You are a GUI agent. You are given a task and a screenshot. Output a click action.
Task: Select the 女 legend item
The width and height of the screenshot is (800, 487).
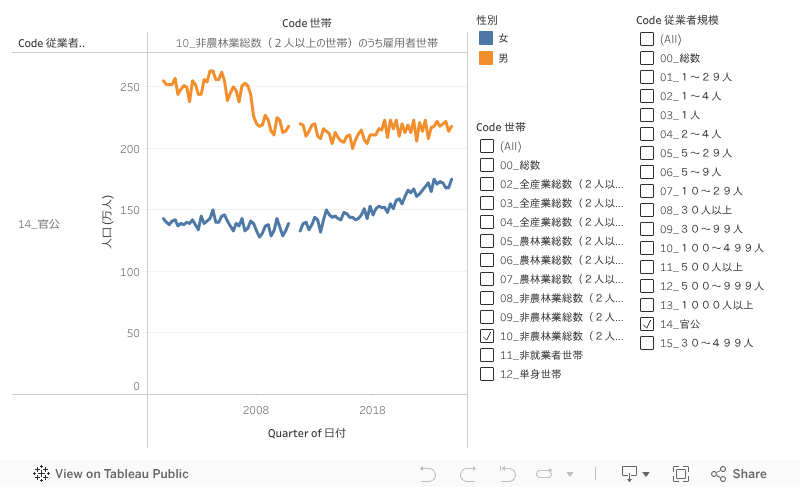pyautogui.click(x=503, y=37)
